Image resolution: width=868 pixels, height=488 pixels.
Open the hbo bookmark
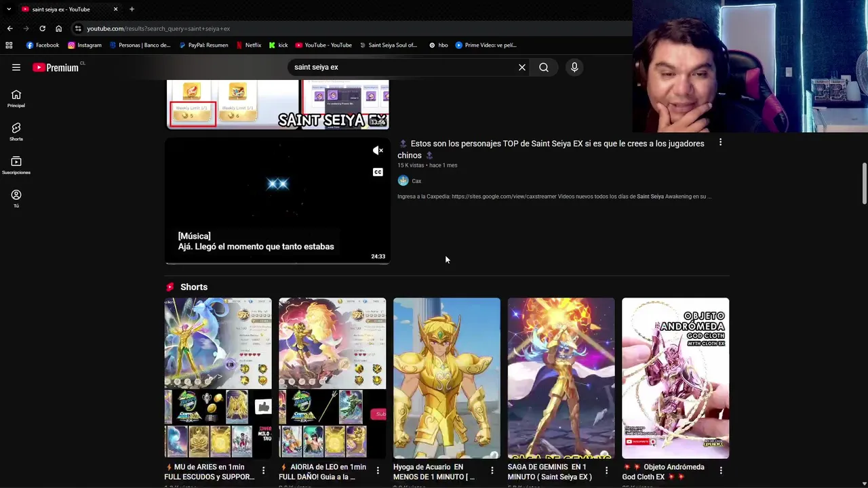pyautogui.click(x=439, y=45)
